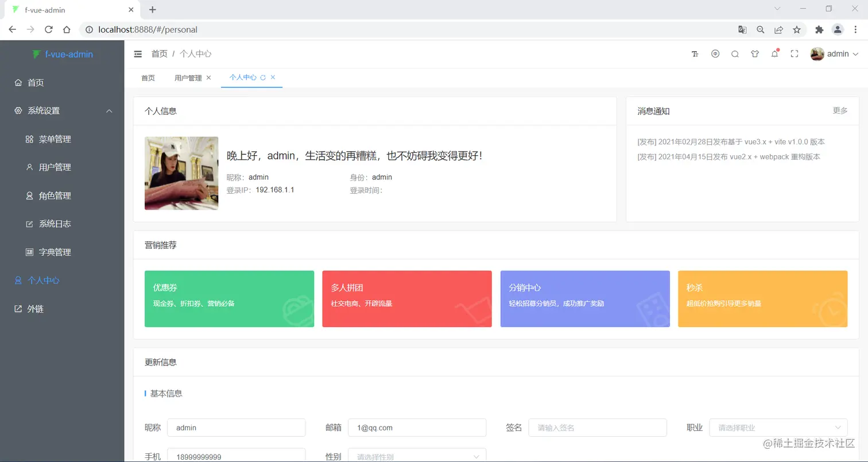Open 菜单管理 in the sidebar
This screenshot has width=868, height=462.
pyautogui.click(x=62, y=139)
